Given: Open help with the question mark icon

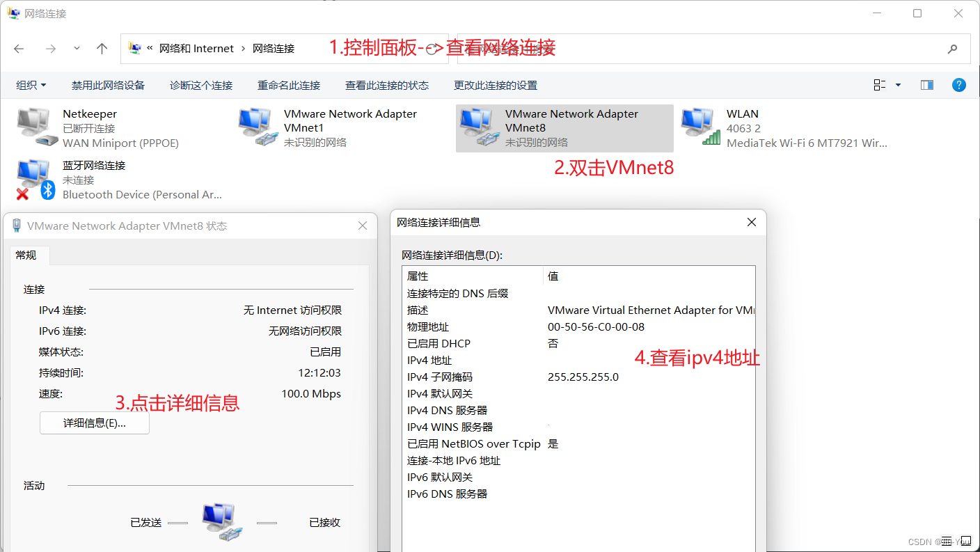Looking at the screenshot, I should point(959,85).
